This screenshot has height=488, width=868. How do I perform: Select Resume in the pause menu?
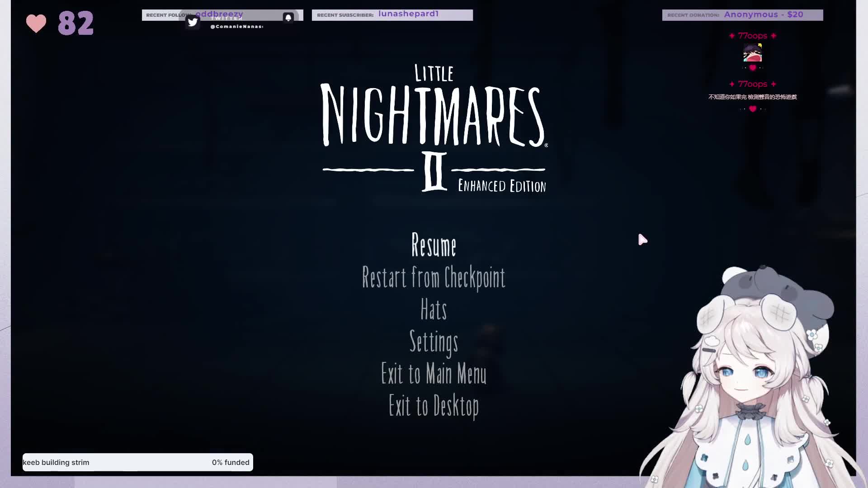[x=434, y=245]
